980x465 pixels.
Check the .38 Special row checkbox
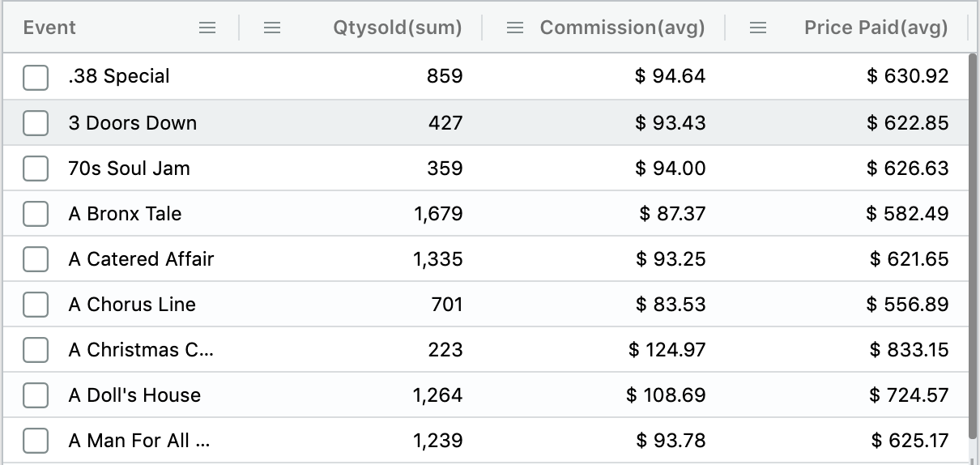click(x=36, y=77)
